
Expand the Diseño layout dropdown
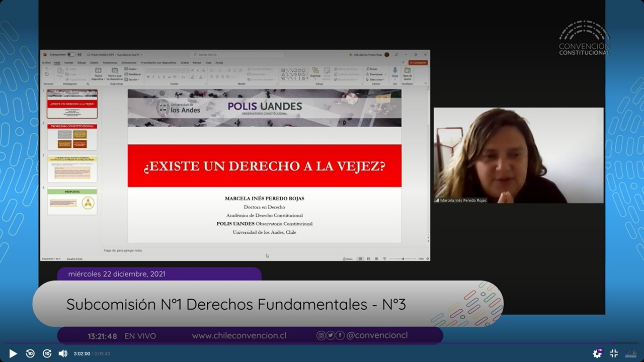[x=132, y=69]
